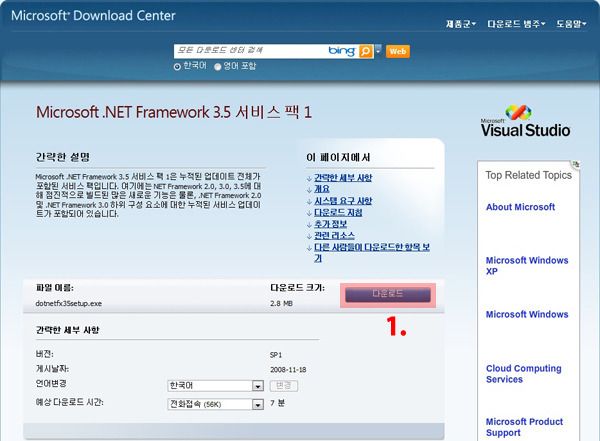Jump to 관련 리소스 link
Viewport: 600px width, 441px height.
point(334,235)
